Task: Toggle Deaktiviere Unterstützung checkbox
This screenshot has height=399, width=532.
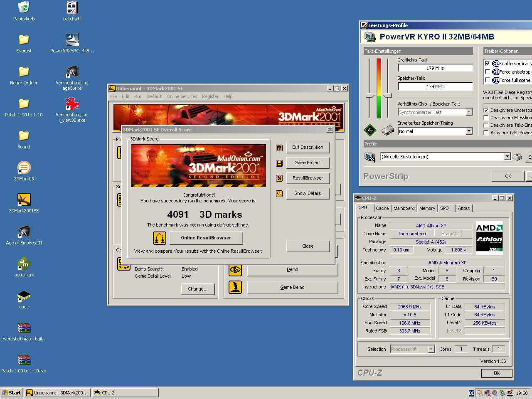Action: (486, 110)
